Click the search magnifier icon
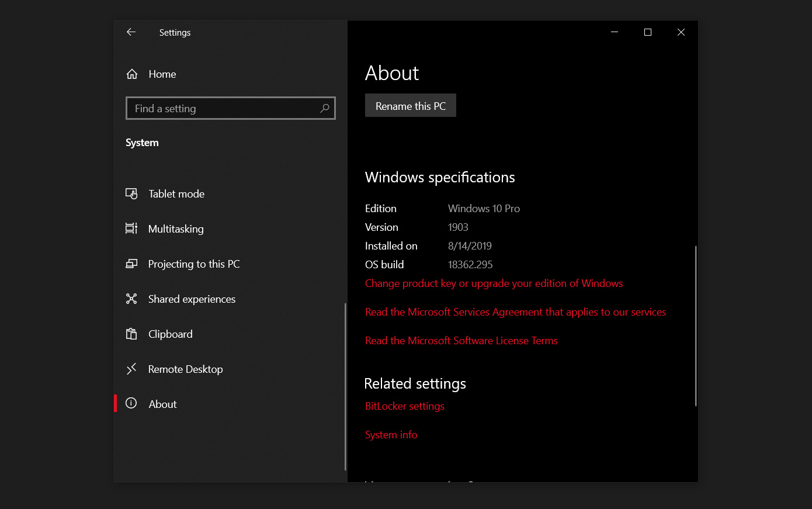812x509 pixels. pos(325,108)
